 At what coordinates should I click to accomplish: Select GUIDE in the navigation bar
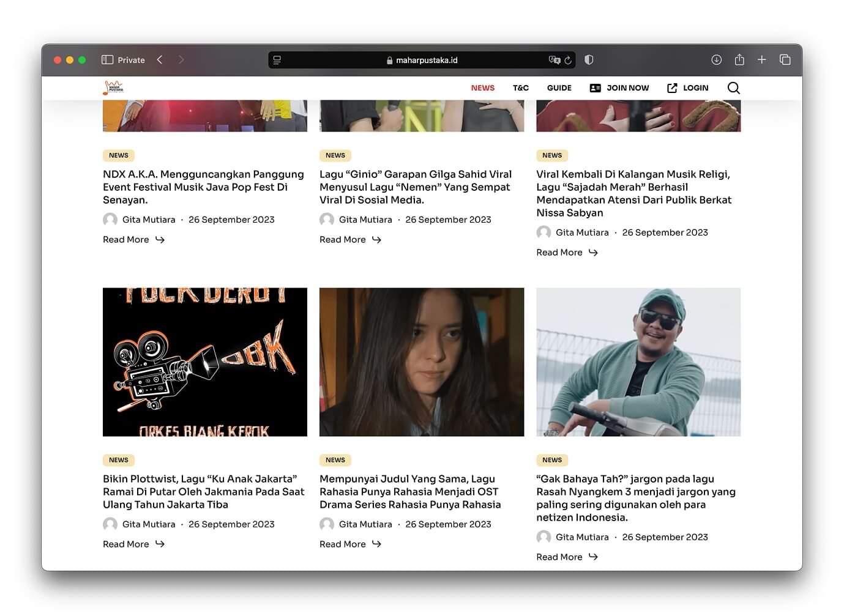(559, 88)
